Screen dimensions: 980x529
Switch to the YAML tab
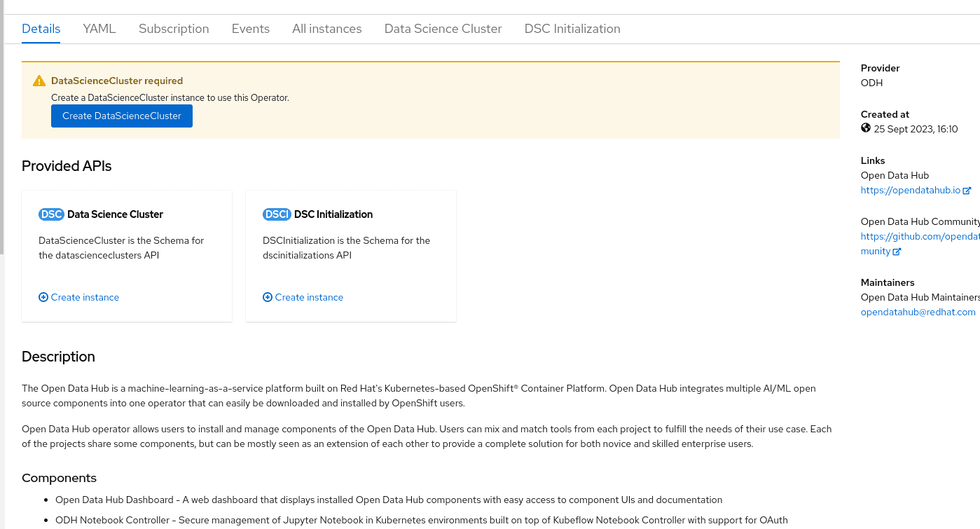coord(99,29)
